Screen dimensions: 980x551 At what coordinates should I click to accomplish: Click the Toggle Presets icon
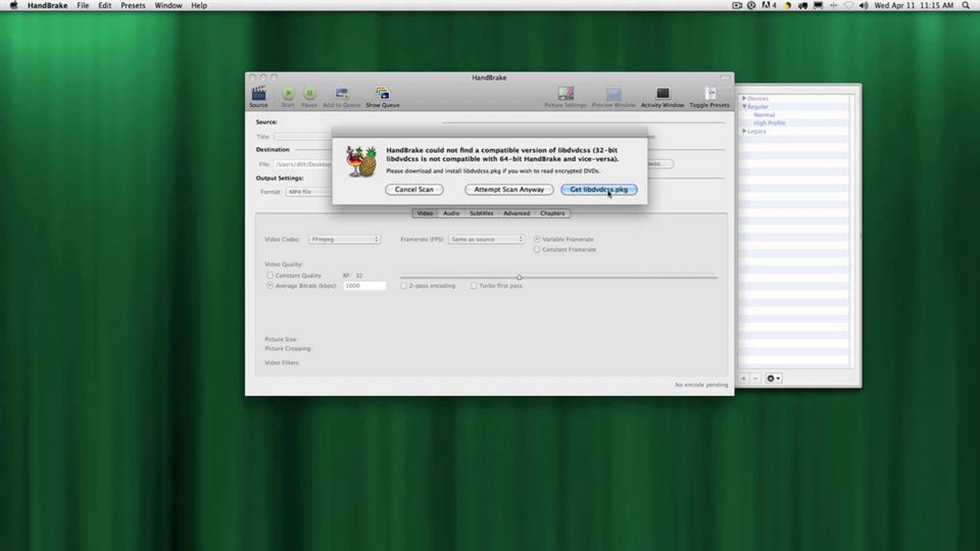710,94
